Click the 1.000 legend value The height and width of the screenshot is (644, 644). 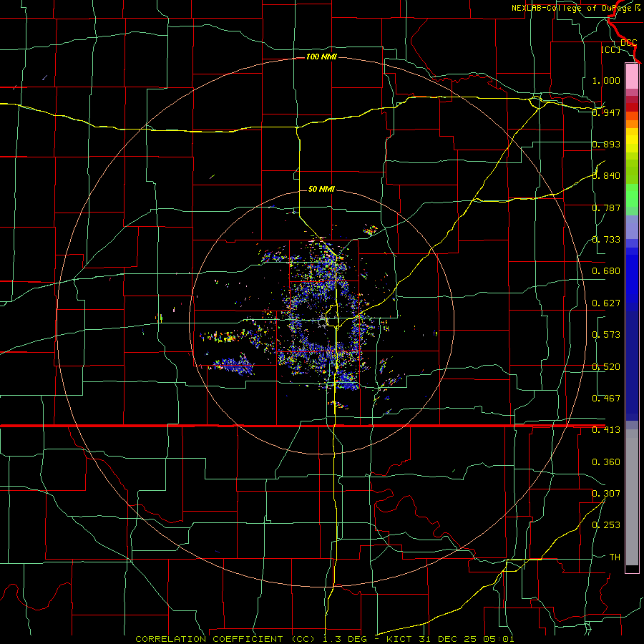(x=606, y=80)
